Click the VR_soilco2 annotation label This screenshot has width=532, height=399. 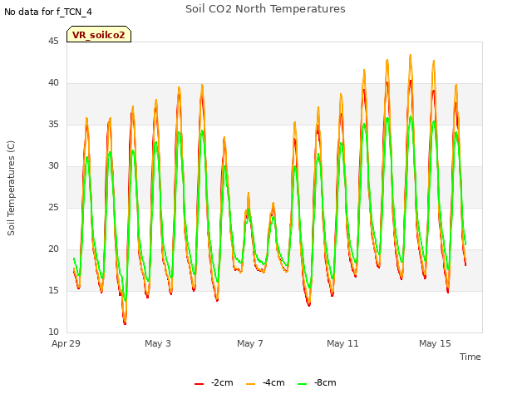pos(99,34)
